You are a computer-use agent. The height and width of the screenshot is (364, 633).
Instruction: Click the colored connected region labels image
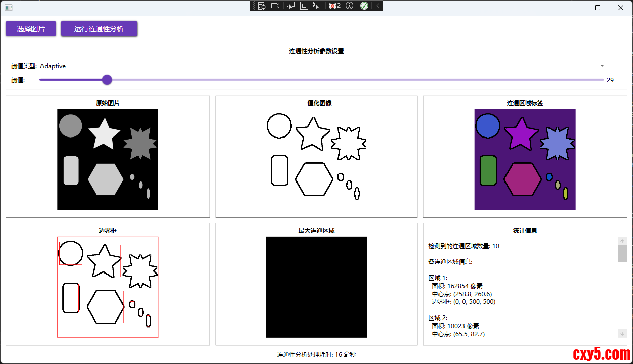coord(525,159)
